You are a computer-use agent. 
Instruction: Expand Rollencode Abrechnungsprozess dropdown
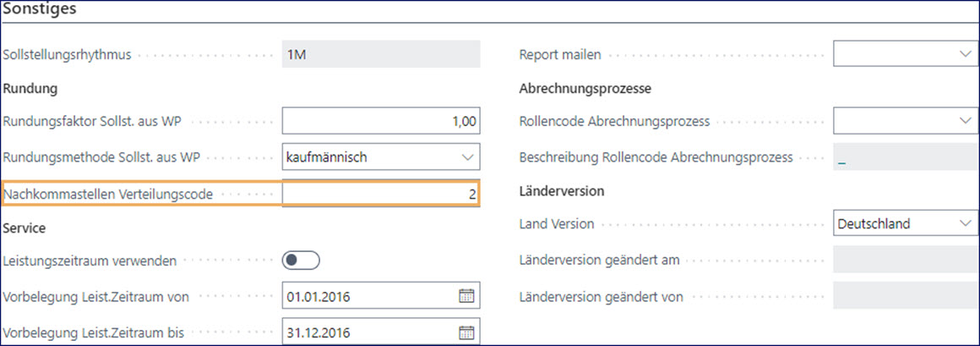point(966,121)
